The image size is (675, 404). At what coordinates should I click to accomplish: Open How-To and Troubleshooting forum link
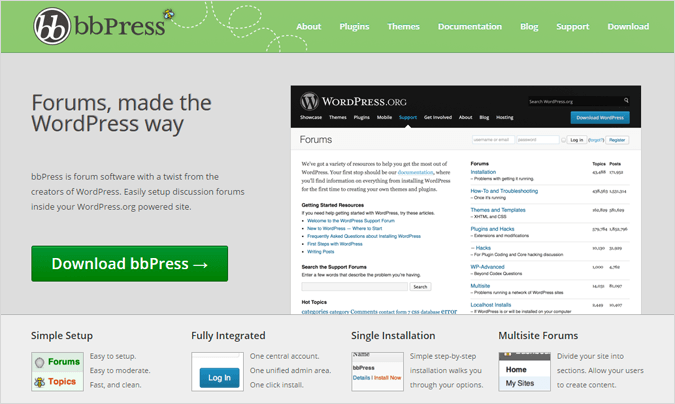[504, 191]
